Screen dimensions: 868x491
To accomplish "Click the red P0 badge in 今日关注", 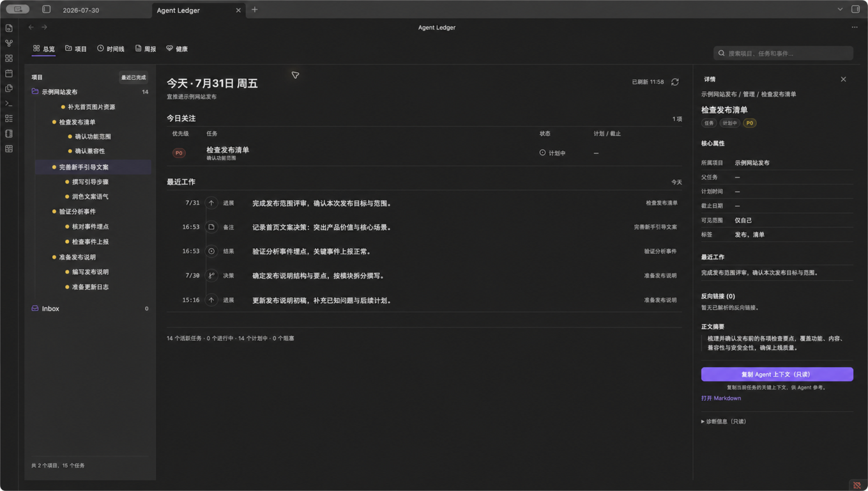I will coord(179,153).
